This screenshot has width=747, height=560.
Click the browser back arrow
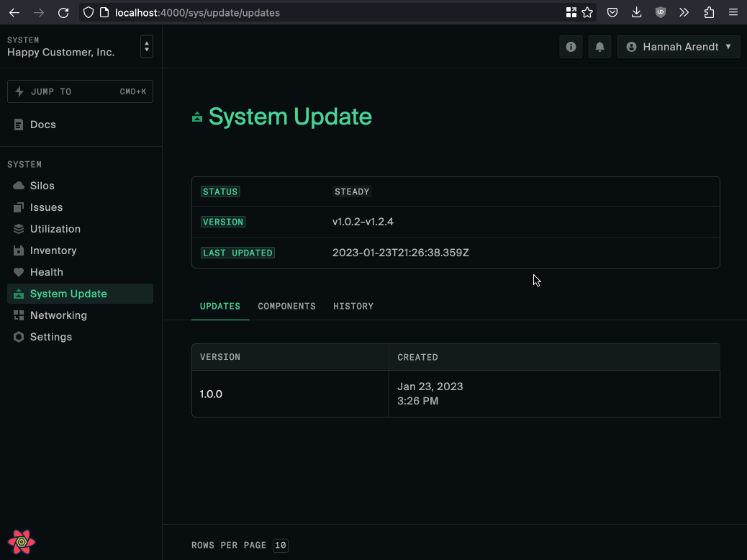click(14, 13)
